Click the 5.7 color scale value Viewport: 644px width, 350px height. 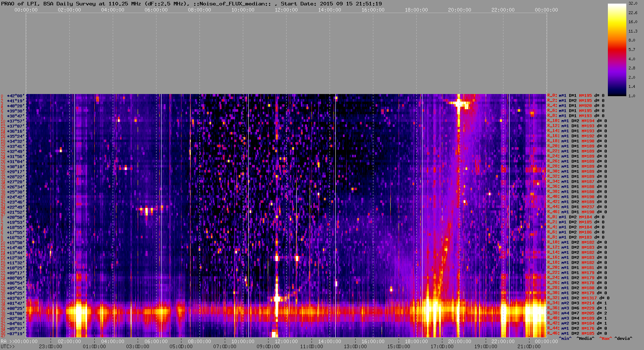[632, 50]
